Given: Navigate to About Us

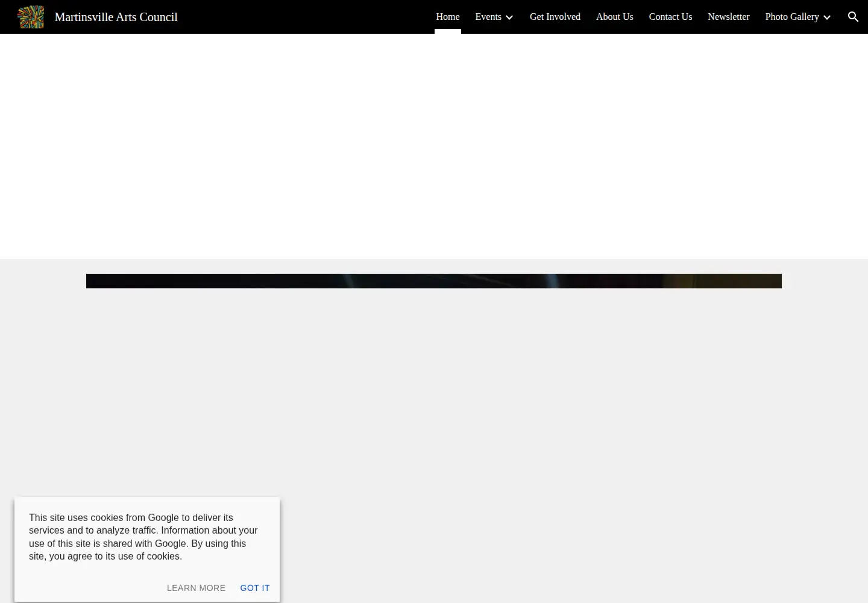Looking at the screenshot, I should 615,17.
